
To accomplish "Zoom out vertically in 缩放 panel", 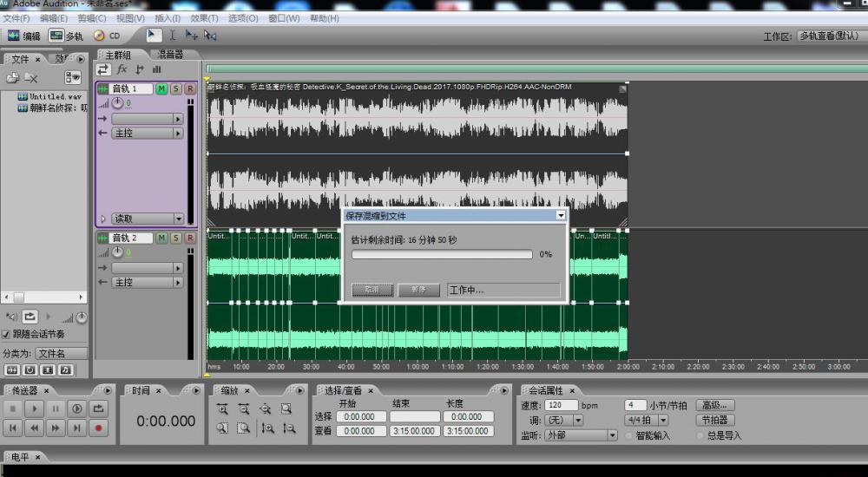I will pyautogui.click(x=289, y=428).
